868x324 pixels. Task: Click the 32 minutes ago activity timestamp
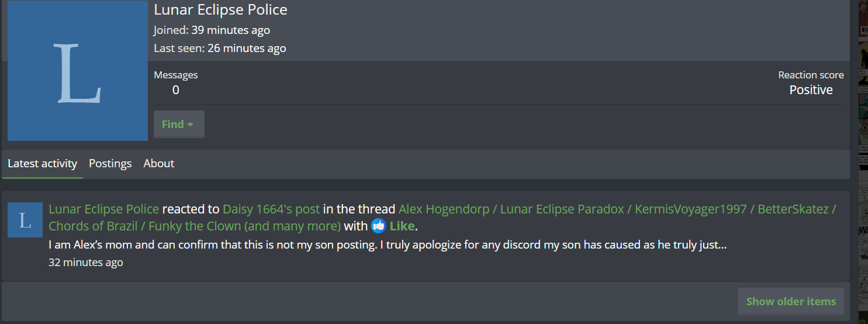86,263
